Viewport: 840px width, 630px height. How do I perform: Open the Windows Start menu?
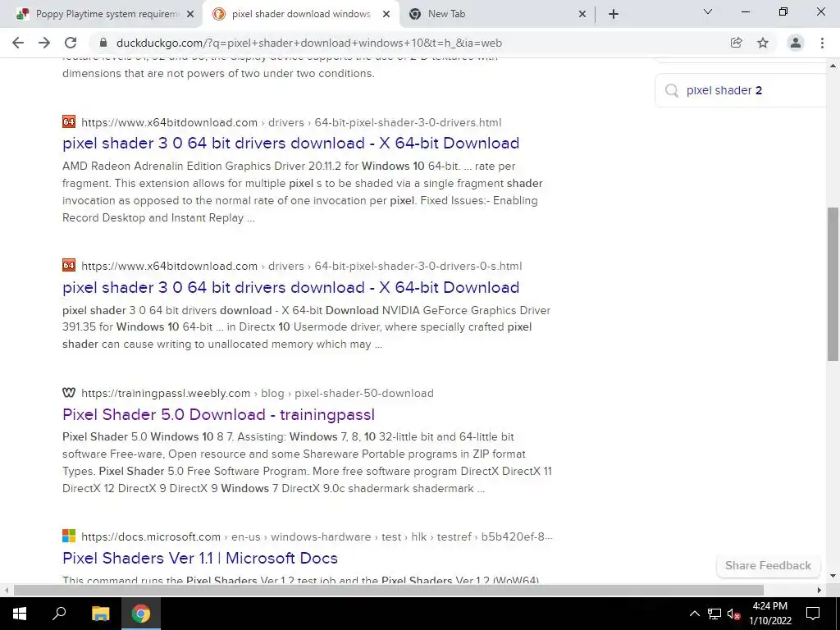point(20,614)
